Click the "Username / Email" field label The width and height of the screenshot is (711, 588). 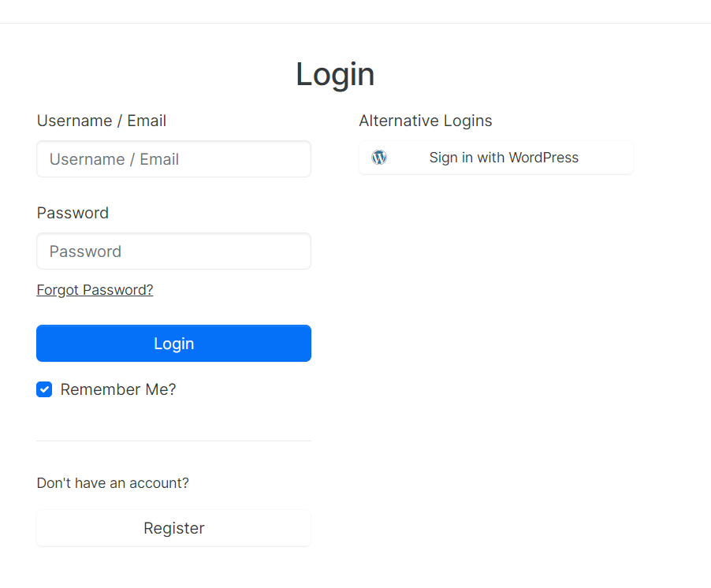click(101, 121)
